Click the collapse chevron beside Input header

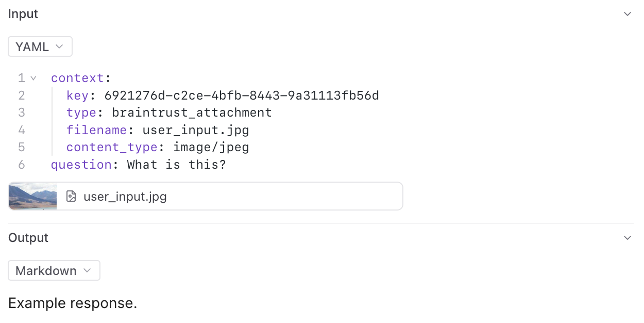pyautogui.click(x=628, y=14)
